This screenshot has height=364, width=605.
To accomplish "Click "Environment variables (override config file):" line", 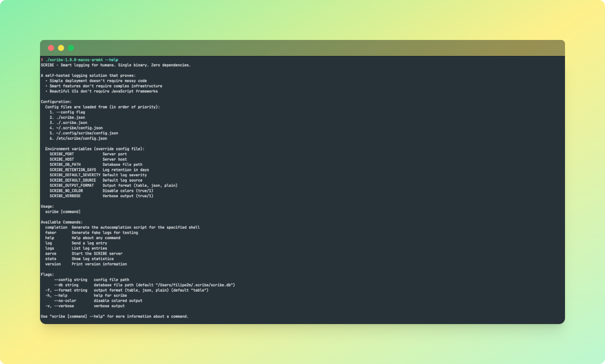I will (x=95, y=149).
